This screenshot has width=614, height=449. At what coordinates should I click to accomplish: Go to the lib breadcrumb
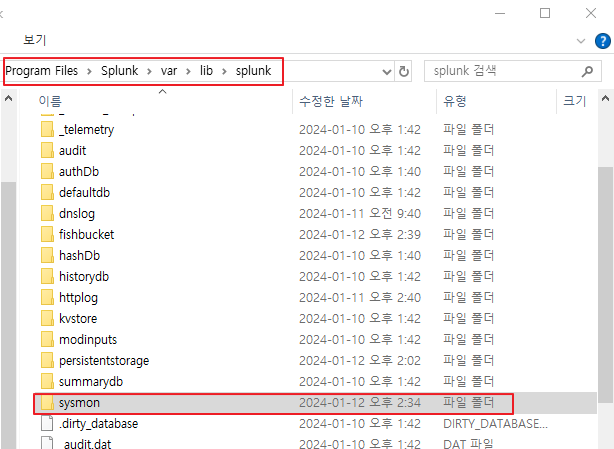click(x=206, y=71)
